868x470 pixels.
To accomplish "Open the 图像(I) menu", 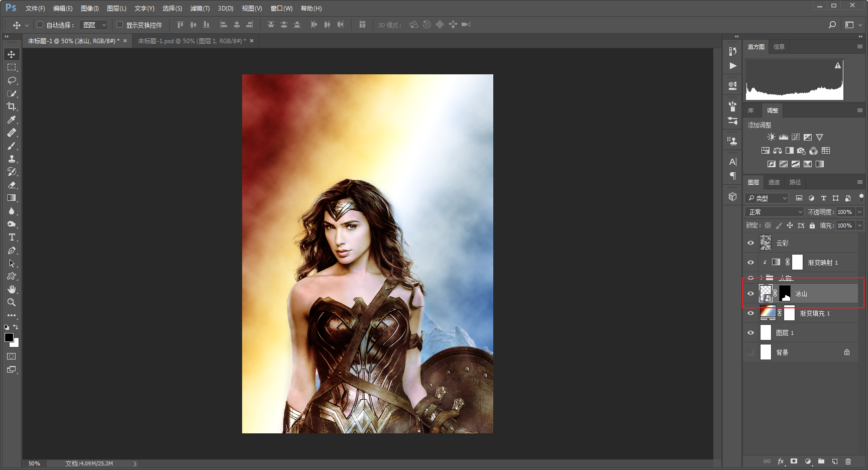I will pos(90,9).
